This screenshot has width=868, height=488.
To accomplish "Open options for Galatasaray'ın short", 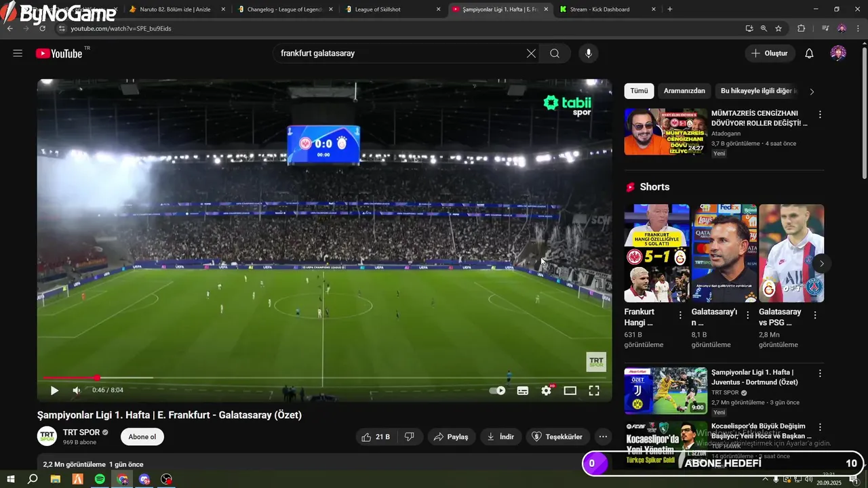I will [x=748, y=315].
